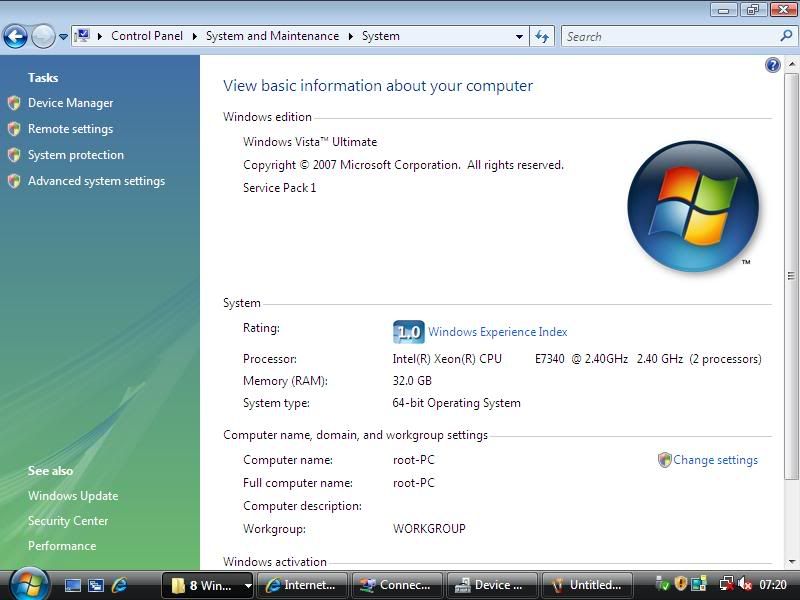
Task: Switch to the 'Untitled...' taskbar window
Action: [587, 585]
